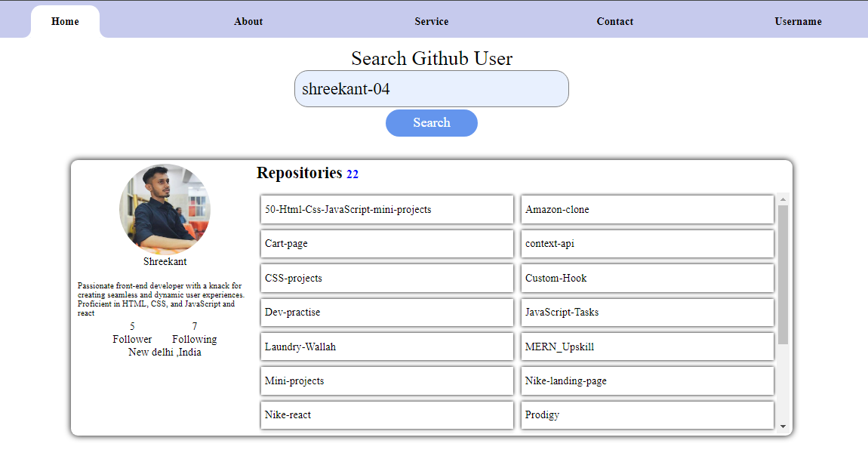This screenshot has width=868, height=459.
Task: Click the MERN_Upskill repository
Action: point(647,346)
